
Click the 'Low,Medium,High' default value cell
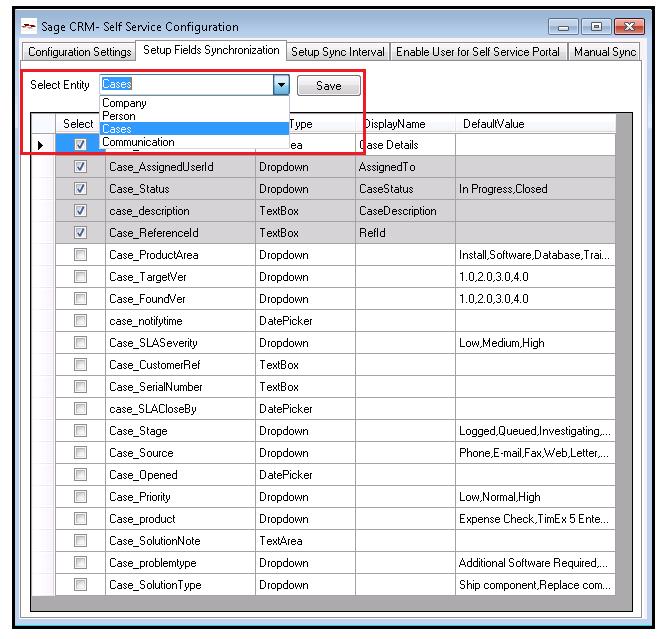click(536, 343)
